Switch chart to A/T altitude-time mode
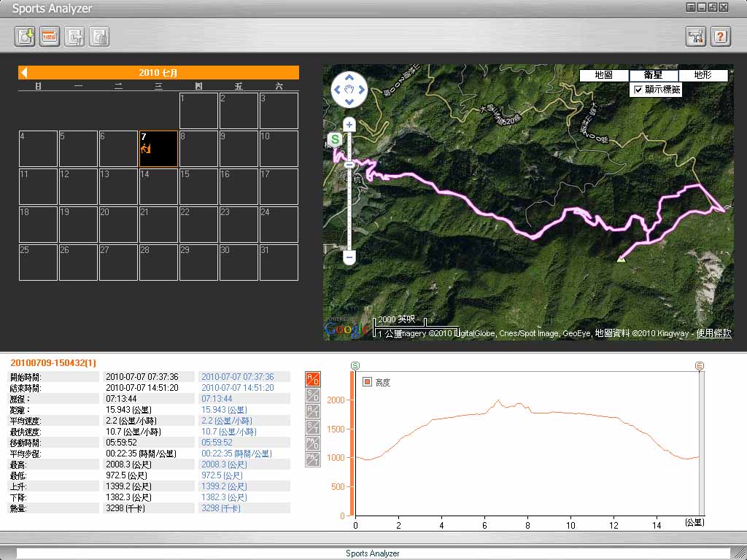Image resolution: width=747 pixels, height=560 pixels. point(312,411)
